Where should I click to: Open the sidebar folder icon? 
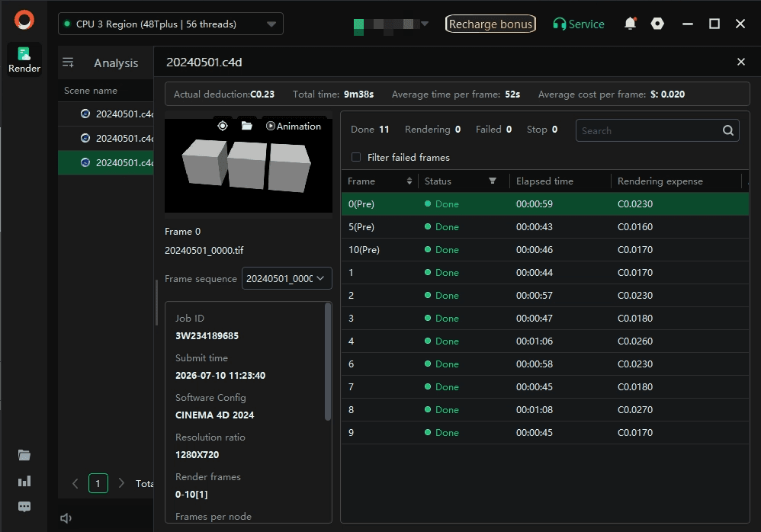[24, 455]
